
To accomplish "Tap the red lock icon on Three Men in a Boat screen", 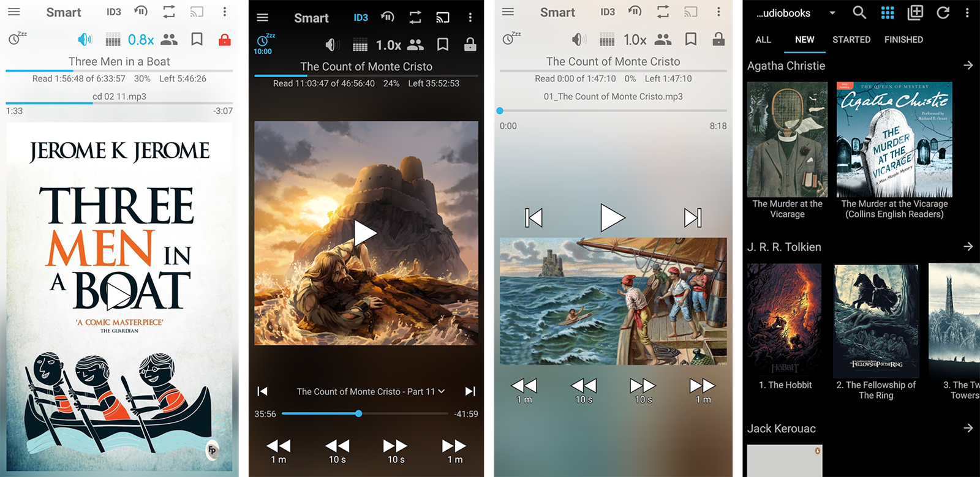I will 225,40.
